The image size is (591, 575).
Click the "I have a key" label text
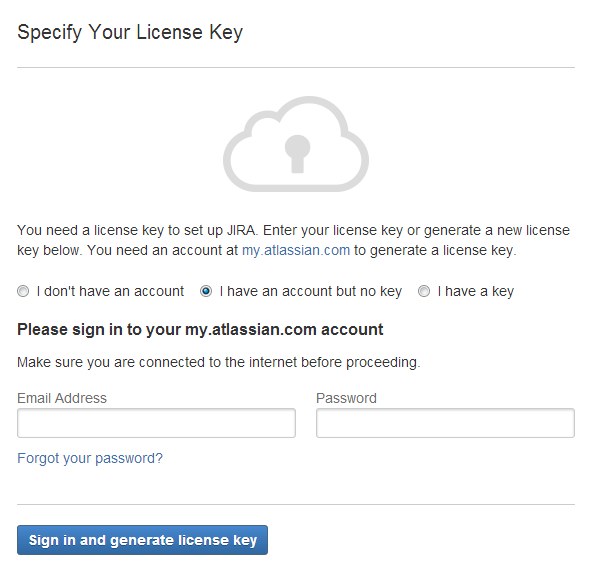tap(476, 291)
